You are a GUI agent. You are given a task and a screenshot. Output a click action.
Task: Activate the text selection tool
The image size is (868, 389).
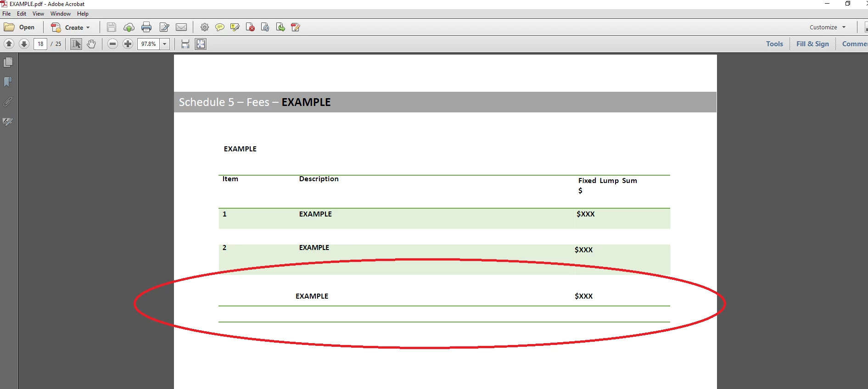76,44
